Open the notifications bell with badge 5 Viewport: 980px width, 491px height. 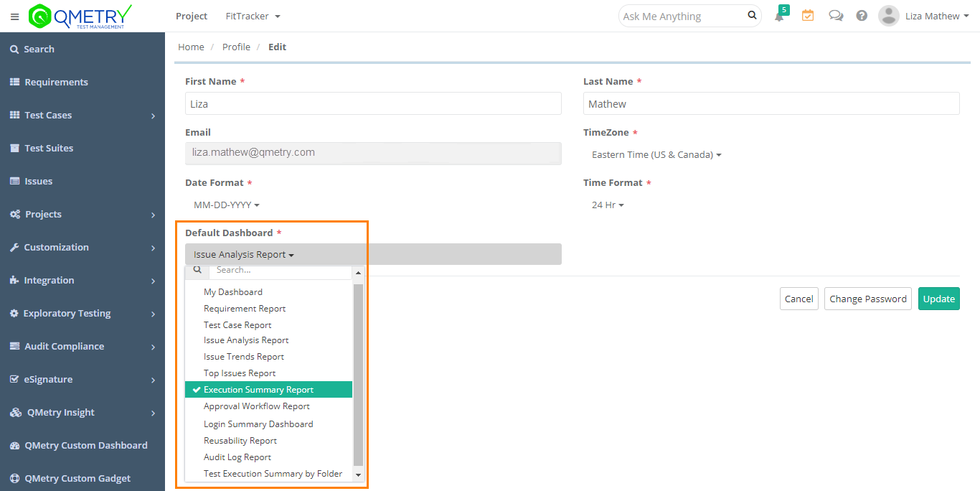[x=779, y=16]
